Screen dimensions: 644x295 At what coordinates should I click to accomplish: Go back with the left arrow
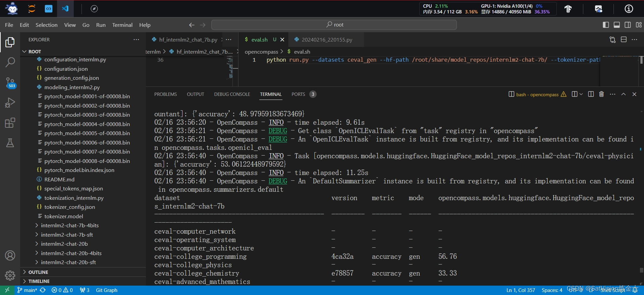pyautogui.click(x=192, y=25)
